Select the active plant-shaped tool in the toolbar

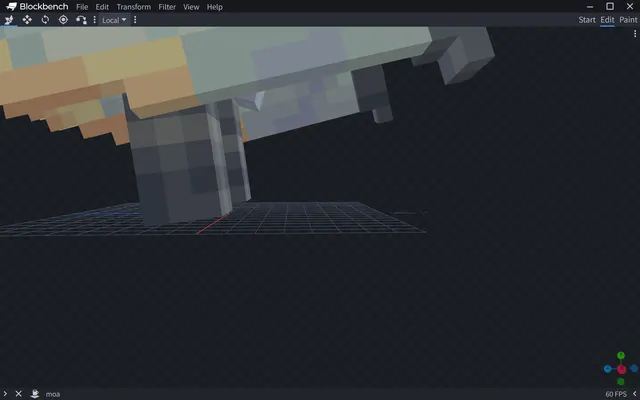9,20
